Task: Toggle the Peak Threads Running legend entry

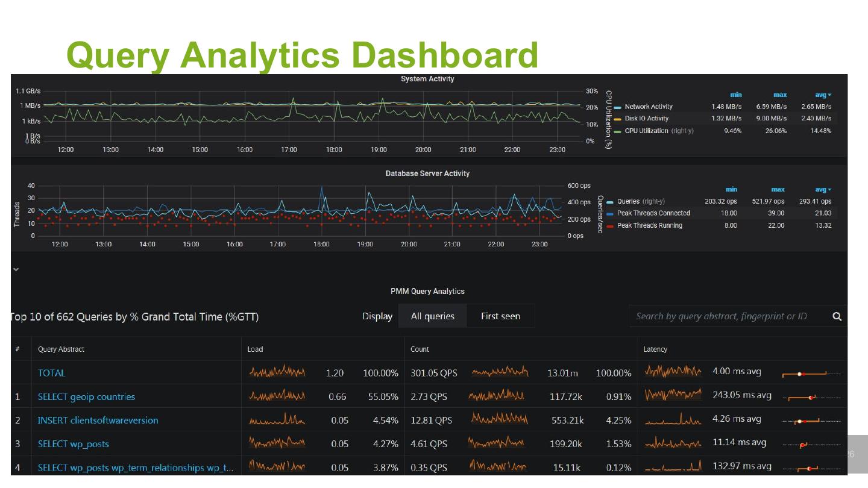Action: 650,225
